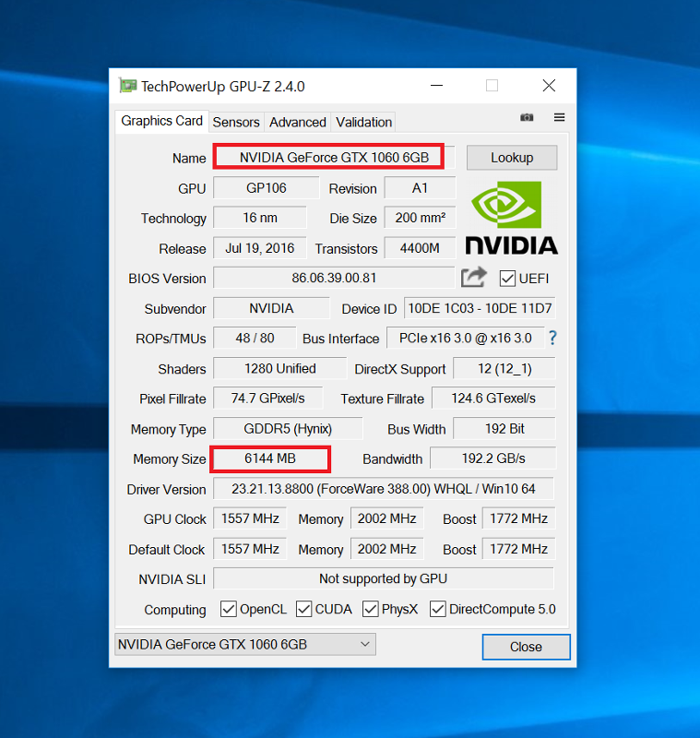700x738 pixels.
Task: Switch to the Graphics Card tab
Action: pos(161,121)
